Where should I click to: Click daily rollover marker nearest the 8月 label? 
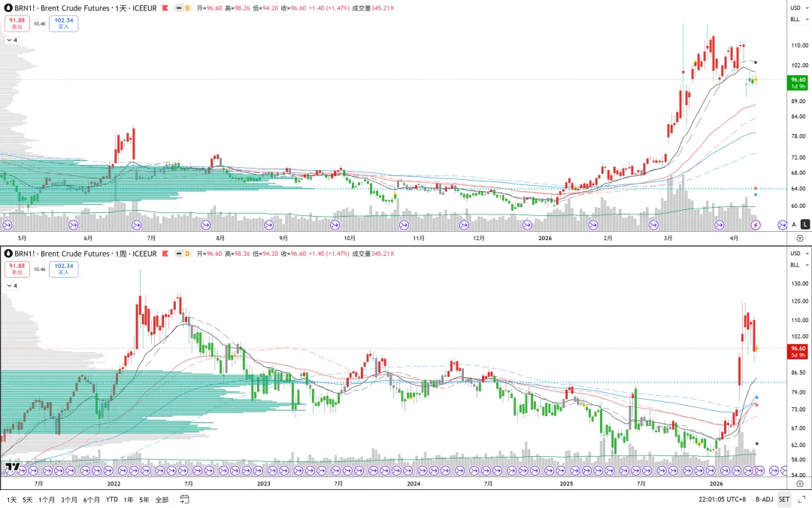click(x=205, y=225)
